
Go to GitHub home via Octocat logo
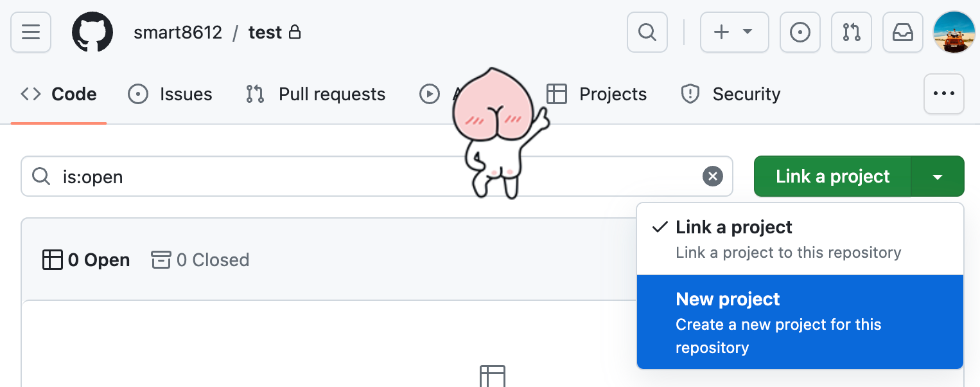(x=92, y=32)
